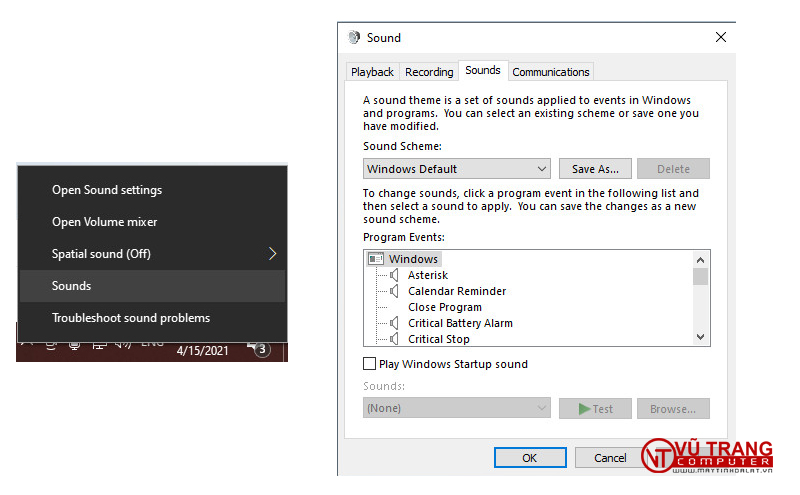
Task: Select the Windows tree root item
Action: 413,259
